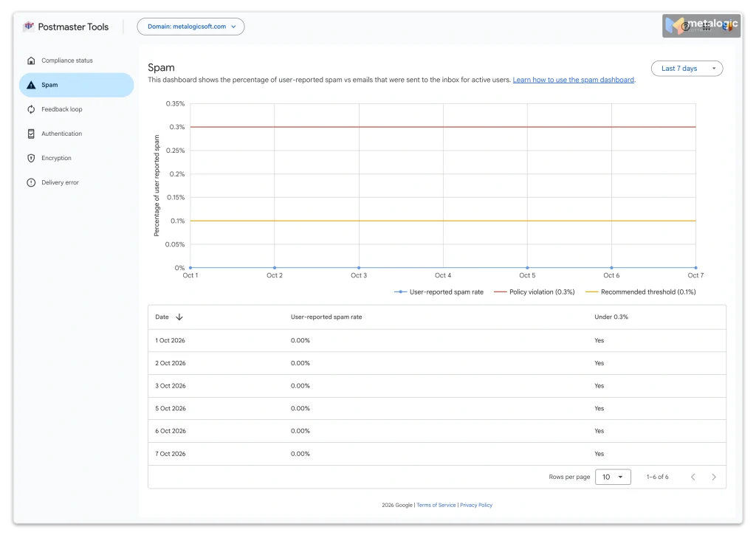756x538 pixels.
Task: Open the help question-mark icon
Action: [x=685, y=27]
